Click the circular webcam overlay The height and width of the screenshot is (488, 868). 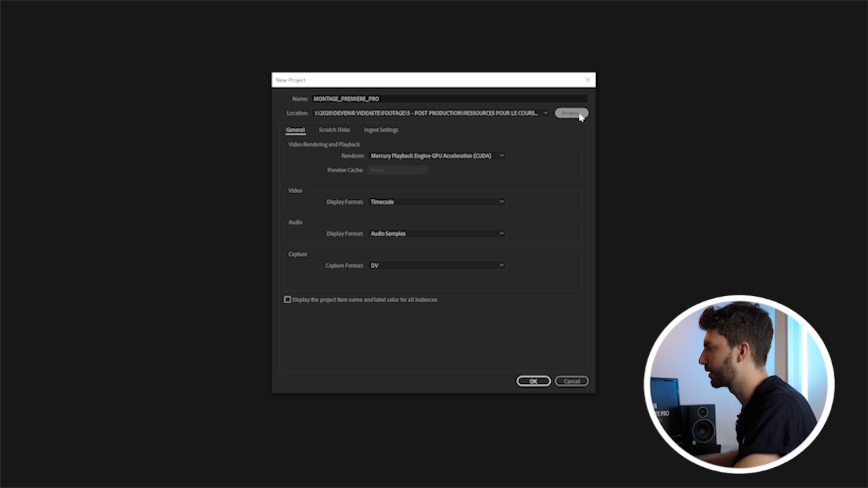739,384
